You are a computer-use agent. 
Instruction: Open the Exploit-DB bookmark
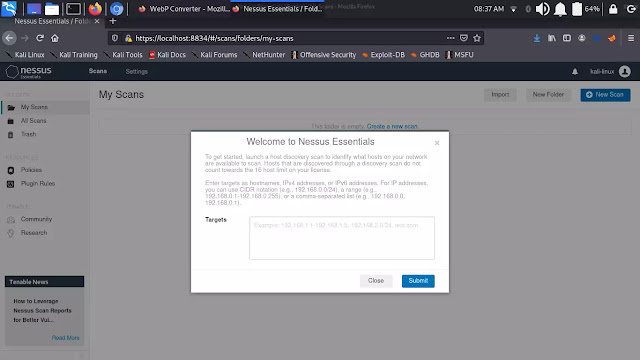(384, 55)
